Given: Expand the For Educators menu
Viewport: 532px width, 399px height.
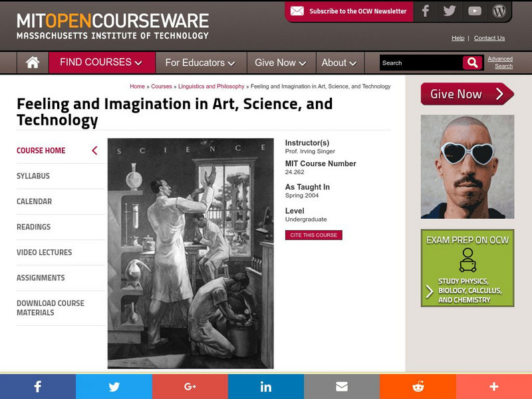Looking at the screenshot, I should [201, 63].
